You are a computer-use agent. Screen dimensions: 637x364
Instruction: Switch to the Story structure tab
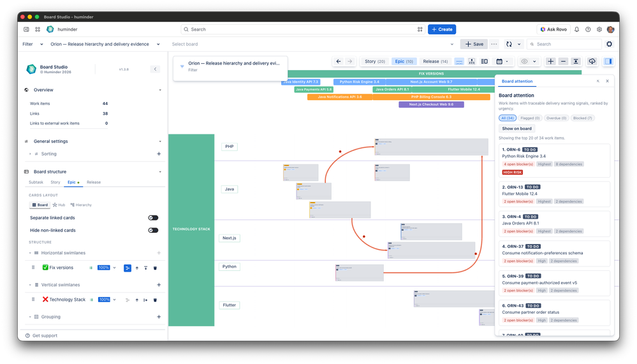pos(55,182)
